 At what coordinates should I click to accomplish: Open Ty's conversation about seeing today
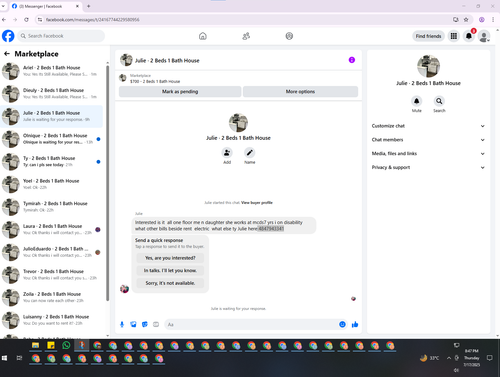(52, 162)
